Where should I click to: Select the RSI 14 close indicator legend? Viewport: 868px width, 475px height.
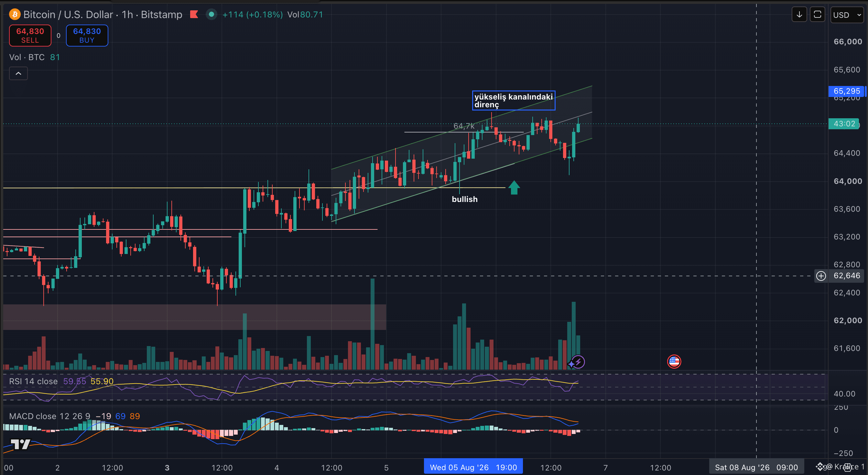point(33,381)
